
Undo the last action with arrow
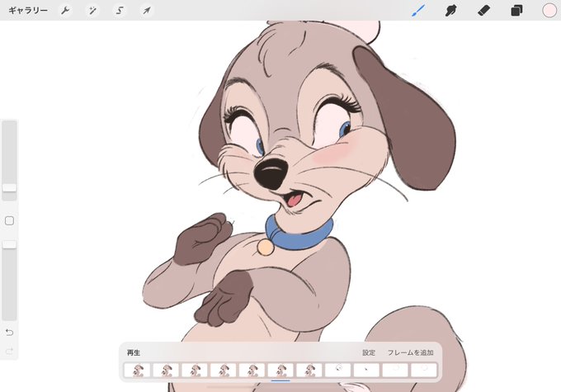pos(9,333)
